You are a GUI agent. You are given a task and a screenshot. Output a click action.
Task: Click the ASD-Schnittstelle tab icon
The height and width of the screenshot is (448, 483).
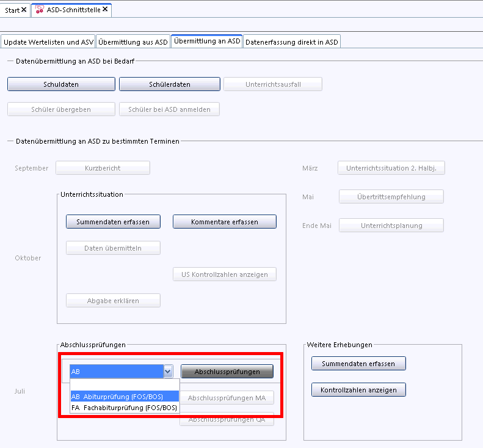(x=40, y=10)
